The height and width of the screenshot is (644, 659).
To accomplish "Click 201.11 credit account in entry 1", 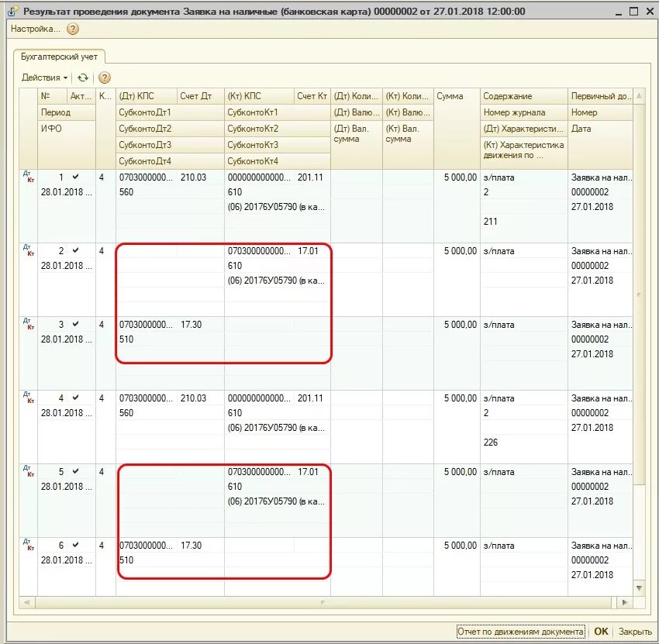I will coord(310,177).
